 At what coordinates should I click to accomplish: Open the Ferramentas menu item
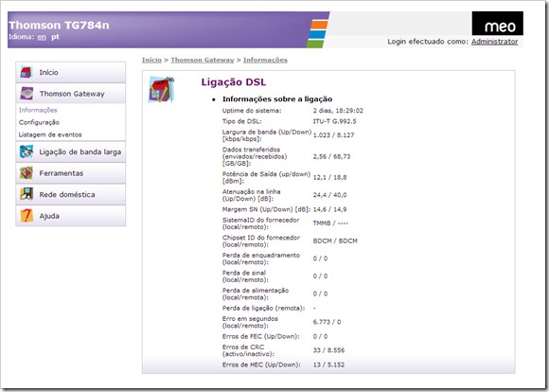point(70,173)
